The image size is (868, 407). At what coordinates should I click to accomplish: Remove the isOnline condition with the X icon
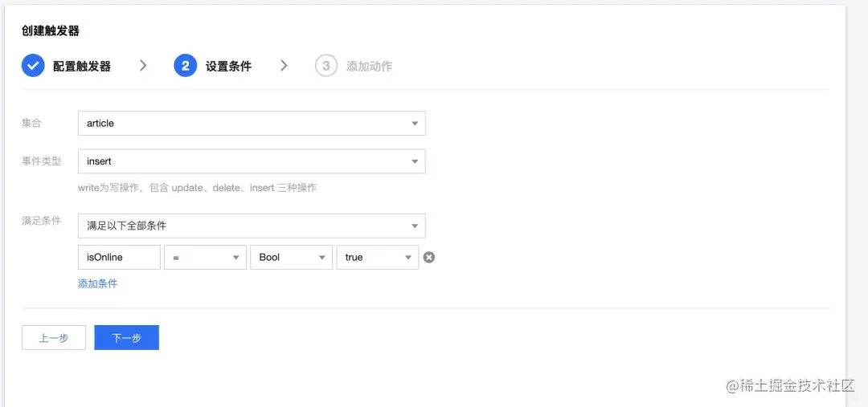tap(429, 257)
